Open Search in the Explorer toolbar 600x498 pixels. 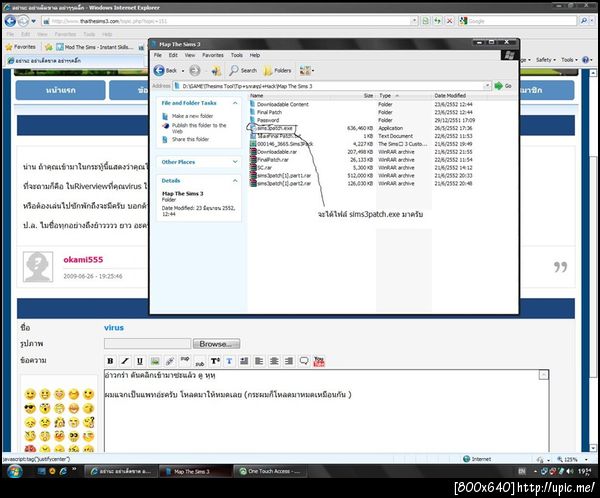(x=243, y=70)
